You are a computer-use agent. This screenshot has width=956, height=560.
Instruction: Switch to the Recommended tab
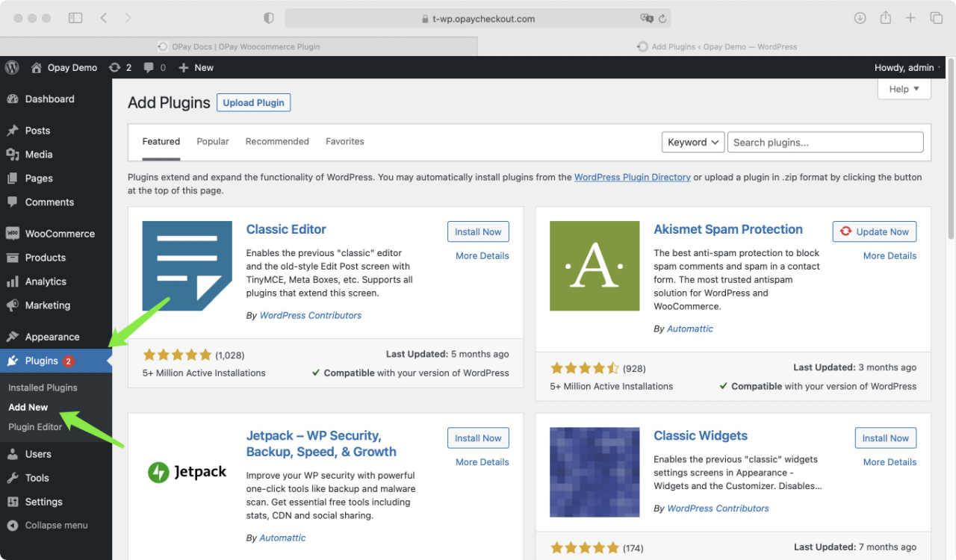coord(277,141)
